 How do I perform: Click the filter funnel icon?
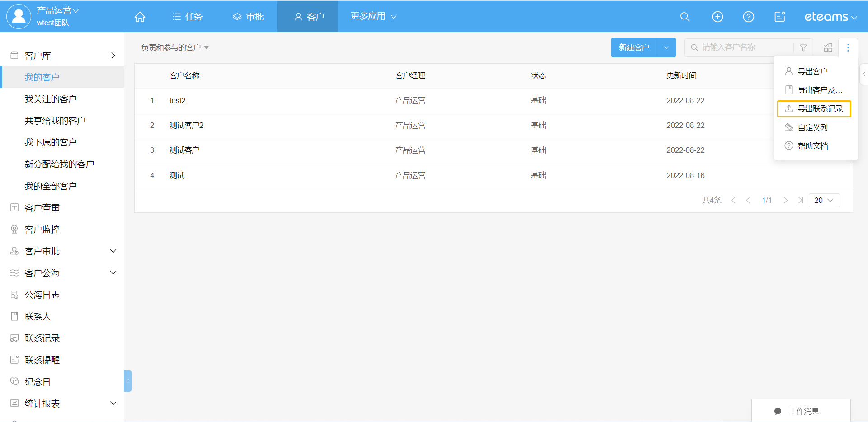[x=803, y=47]
